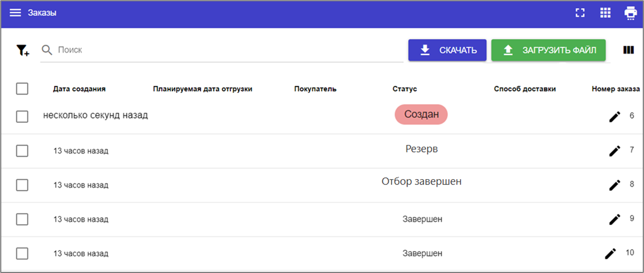Viewport: 644px width, 273px height.
Task: Click the printer icon
Action: pyautogui.click(x=631, y=13)
